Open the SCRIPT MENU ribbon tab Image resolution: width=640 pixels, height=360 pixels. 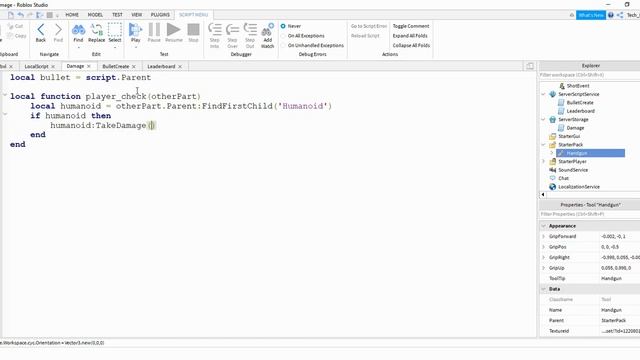pos(193,15)
